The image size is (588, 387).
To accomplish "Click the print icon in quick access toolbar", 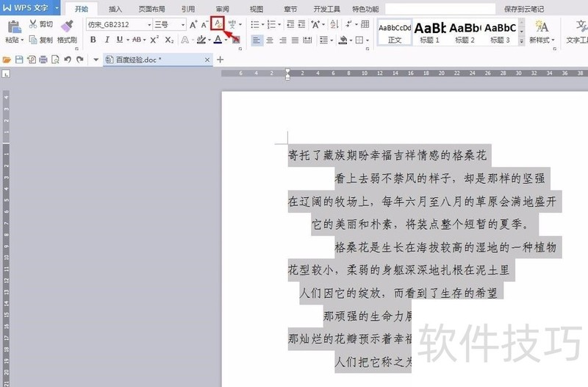I will pos(43,59).
